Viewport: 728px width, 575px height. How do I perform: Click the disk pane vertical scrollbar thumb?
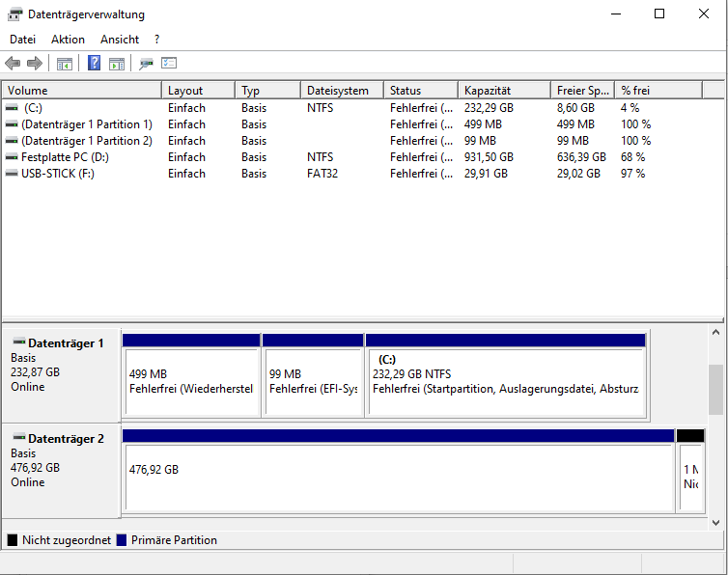point(715,390)
